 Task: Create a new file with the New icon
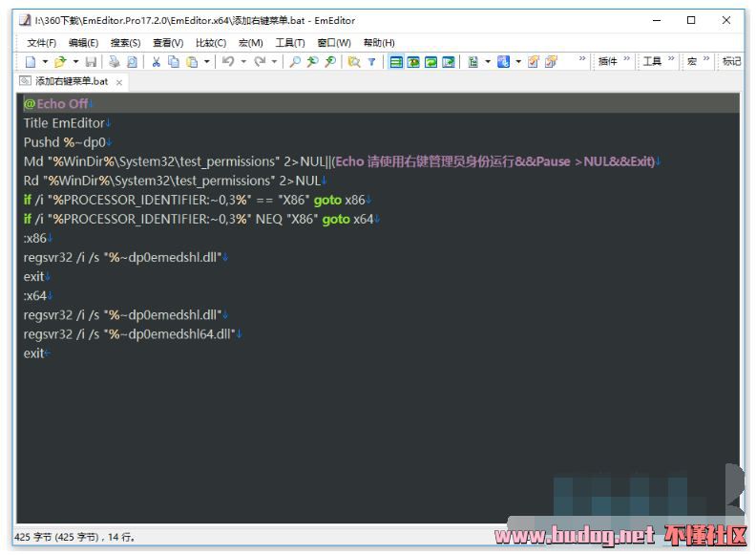pos(31,62)
